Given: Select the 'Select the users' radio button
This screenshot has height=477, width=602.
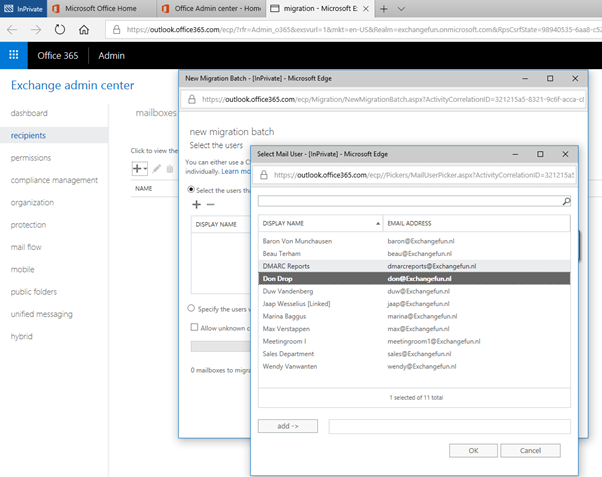Looking at the screenshot, I should point(192,189).
